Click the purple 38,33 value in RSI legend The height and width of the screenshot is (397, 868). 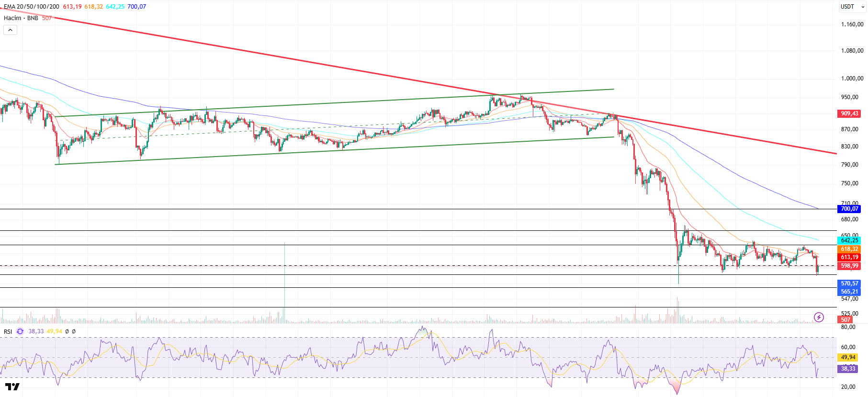tap(36, 331)
